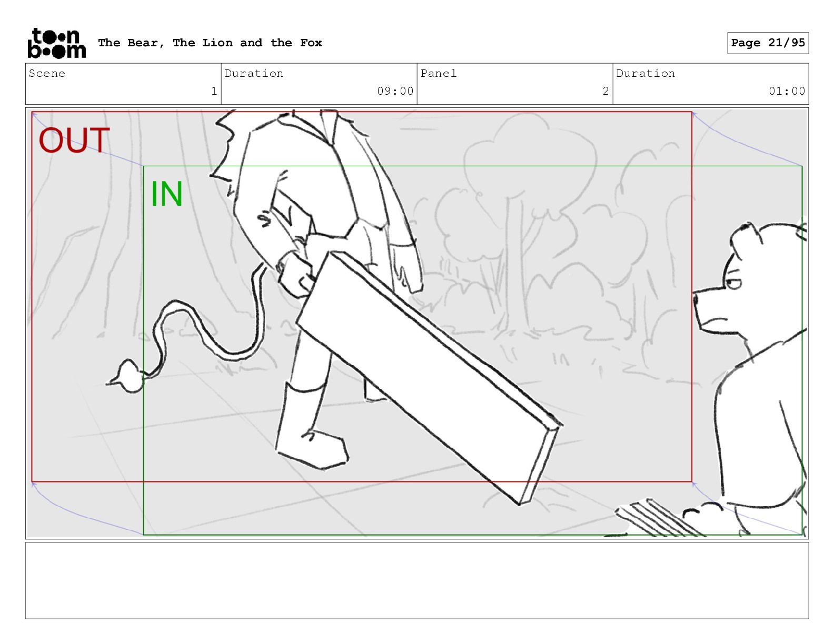Click the 'Scene' header label

47,73
